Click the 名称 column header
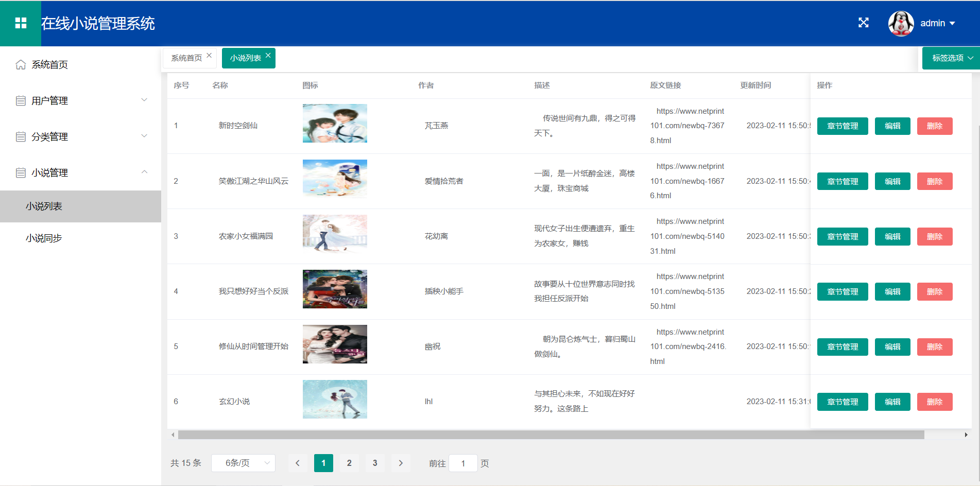This screenshot has width=980, height=486. 220,85
